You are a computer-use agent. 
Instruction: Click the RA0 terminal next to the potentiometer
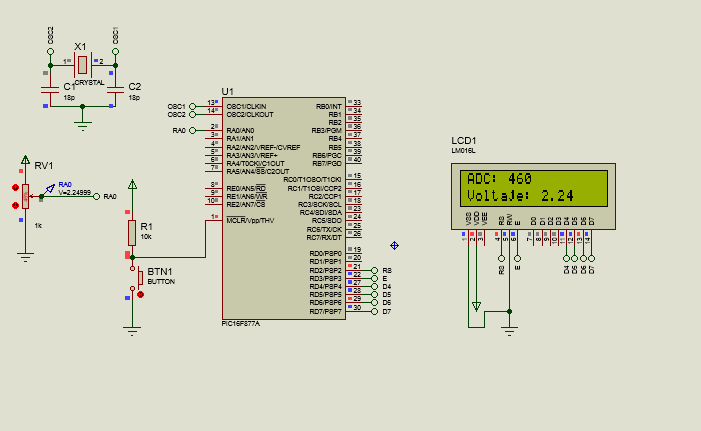point(96,196)
